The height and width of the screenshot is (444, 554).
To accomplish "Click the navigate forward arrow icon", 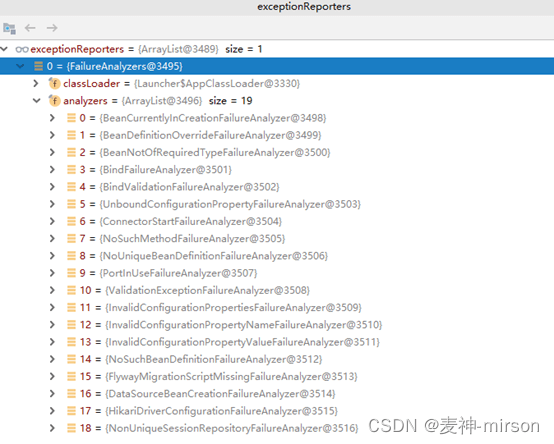I will (x=52, y=28).
